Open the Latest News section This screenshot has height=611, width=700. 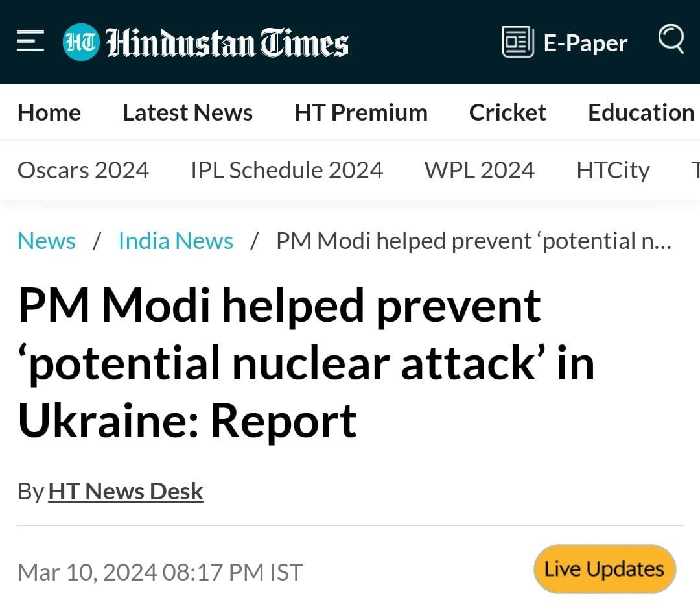pyautogui.click(x=187, y=112)
